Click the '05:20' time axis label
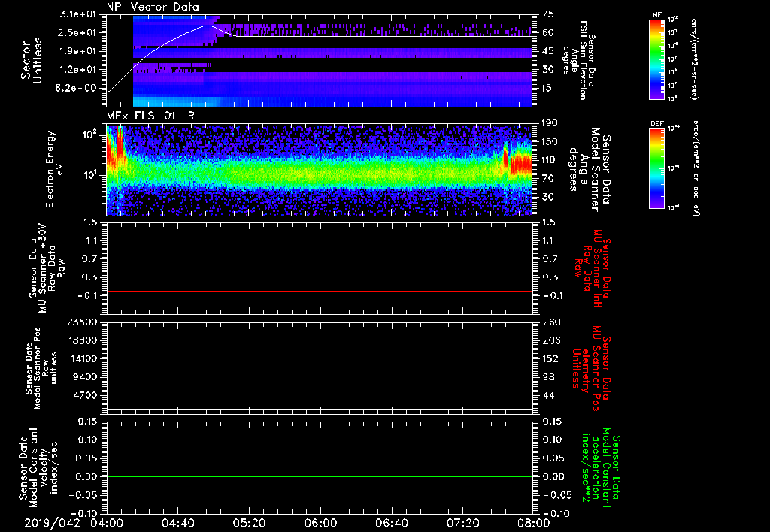The width and height of the screenshot is (770, 532). pos(248,523)
